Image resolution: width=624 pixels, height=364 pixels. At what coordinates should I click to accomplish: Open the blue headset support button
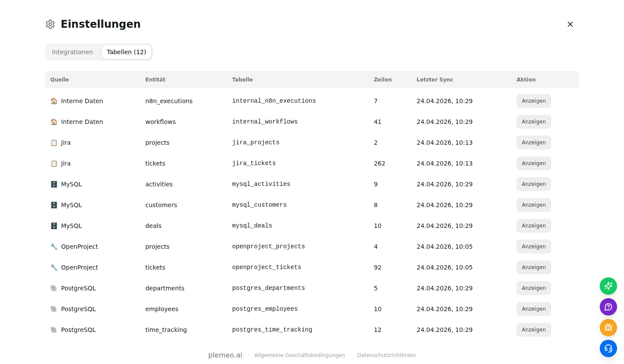click(608, 348)
